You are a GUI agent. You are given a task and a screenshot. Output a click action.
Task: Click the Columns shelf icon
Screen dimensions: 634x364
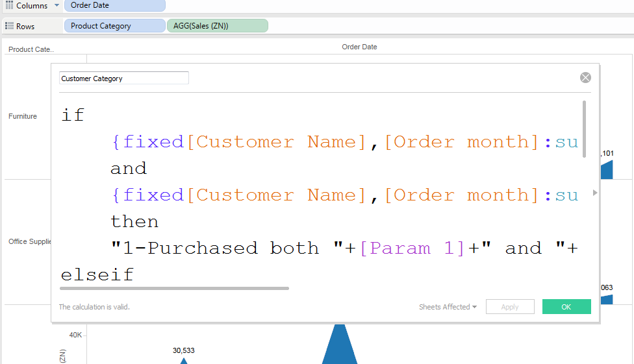pos(9,5)
